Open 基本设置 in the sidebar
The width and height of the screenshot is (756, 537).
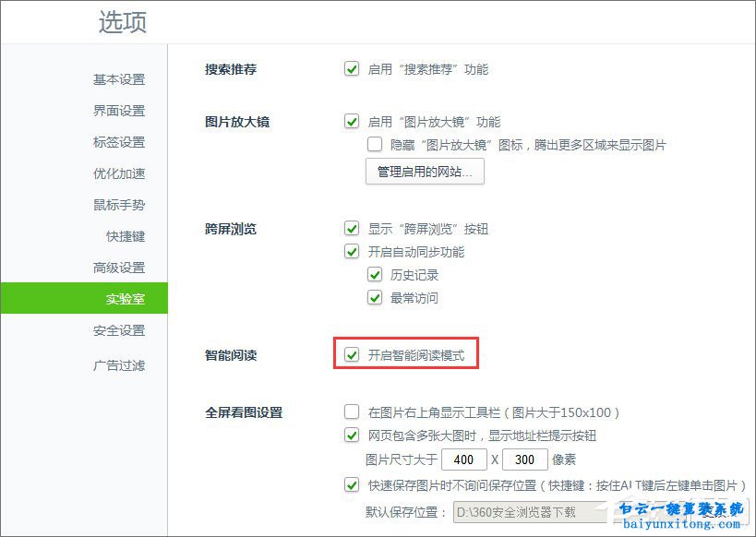pyautogui.click(x=118, y=79)
